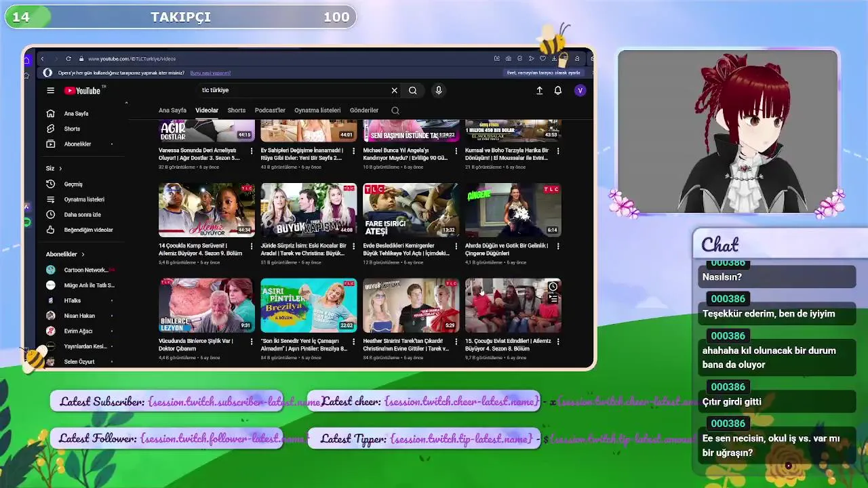Click the 'Bunu nasıl yaparım?' link
The height and width of the screenshot is (488, 868).
210,73
